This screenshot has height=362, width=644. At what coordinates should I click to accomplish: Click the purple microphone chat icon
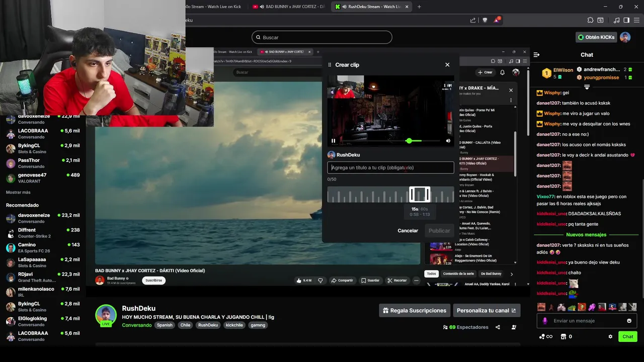(545, 321)
